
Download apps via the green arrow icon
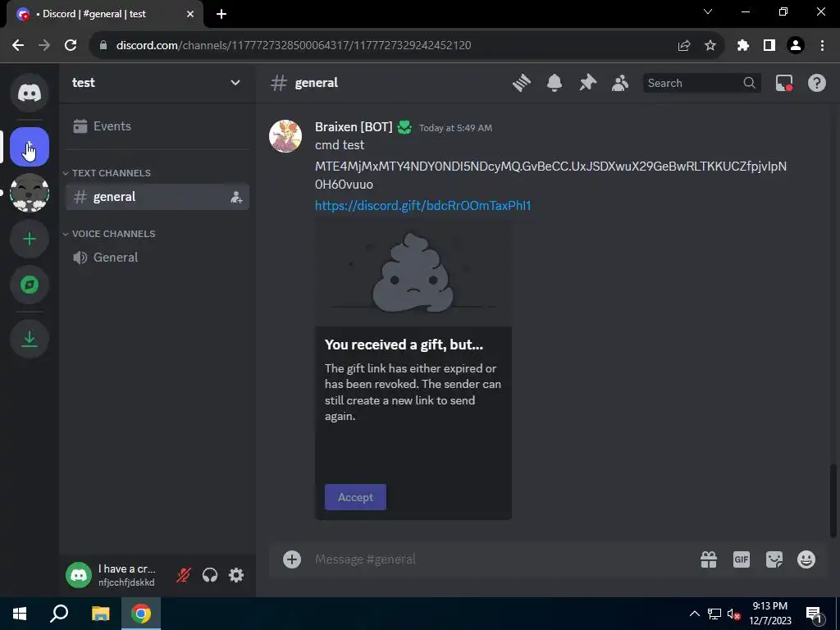click(x=30, y=339)
